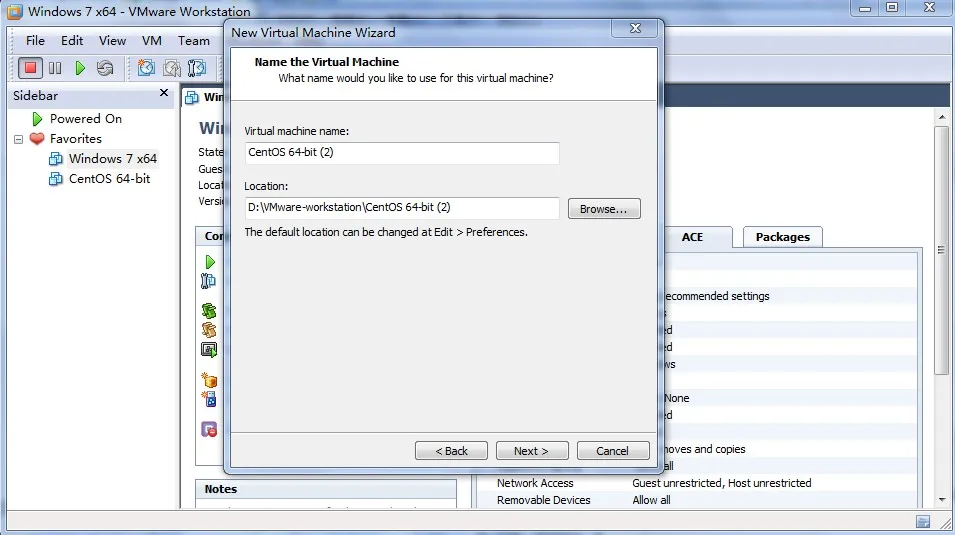955x535 pixels.
Task: Click the Browse... button
Action: [x=604, y=208]
